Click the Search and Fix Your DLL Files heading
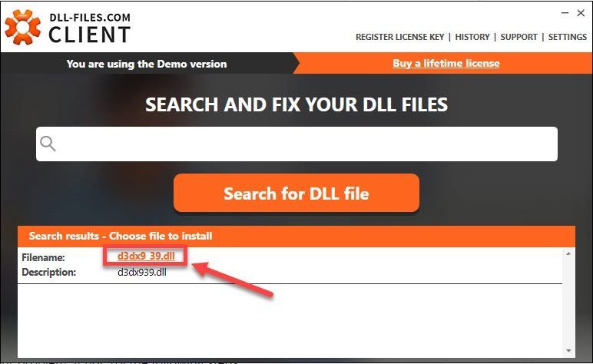Image resolution: width=593 pixels, height=364 pixels. (x=296, y=104)
